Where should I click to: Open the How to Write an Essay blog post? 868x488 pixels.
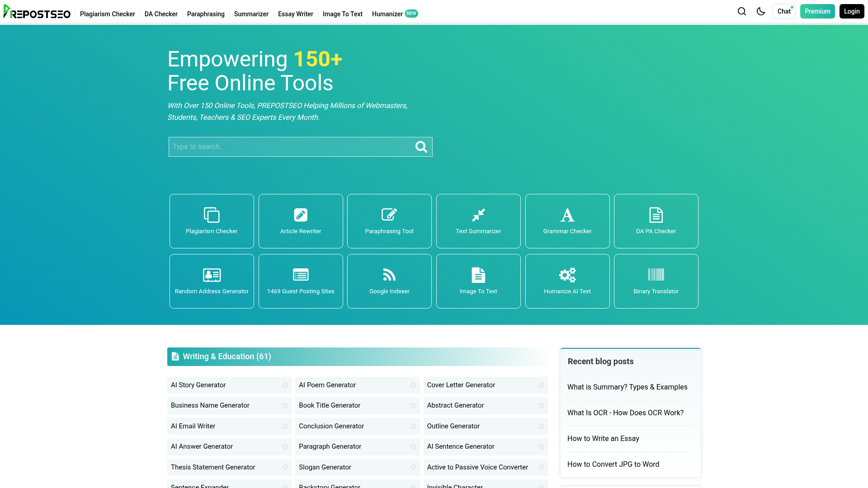click(x=603, y=438)
